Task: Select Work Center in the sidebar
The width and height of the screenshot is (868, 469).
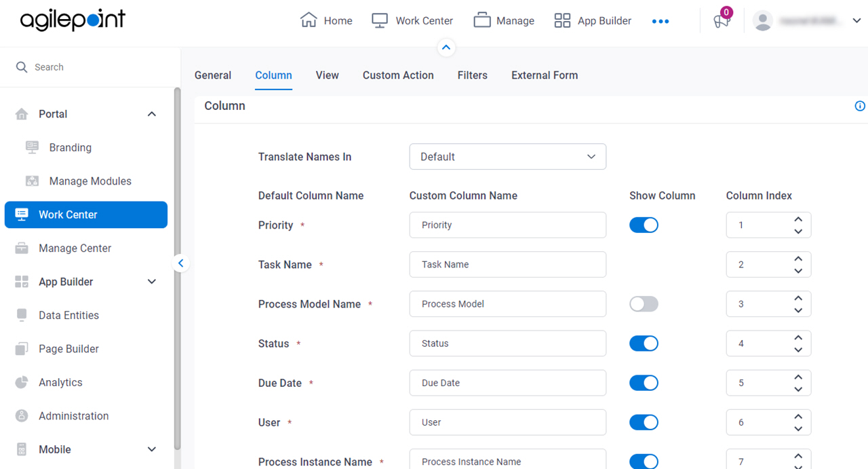Action: click(x=86, y=214)
